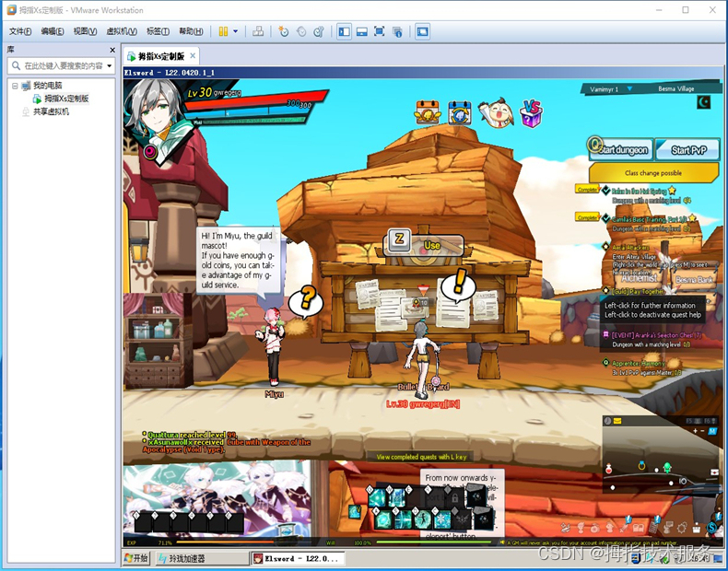Revert to snapshot with the clock-arrow icon
Screen dimensions: 728x571
301,31
